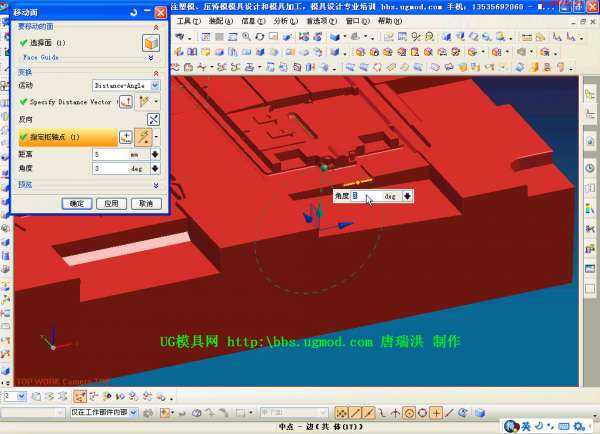Click the inferred pivot point icon
The height and width of the screenshot is (434, 600).
click(144, 137)
